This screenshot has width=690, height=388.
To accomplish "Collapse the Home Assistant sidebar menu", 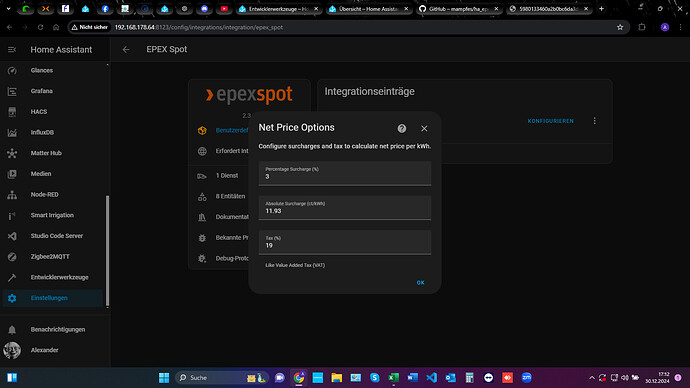I will point(12,50).
